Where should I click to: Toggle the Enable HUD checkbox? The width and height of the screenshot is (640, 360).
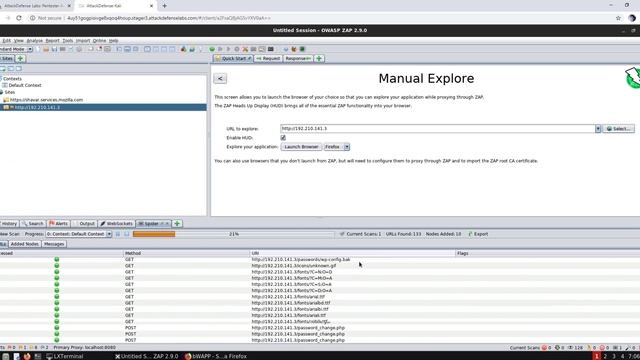click(283, 138)
